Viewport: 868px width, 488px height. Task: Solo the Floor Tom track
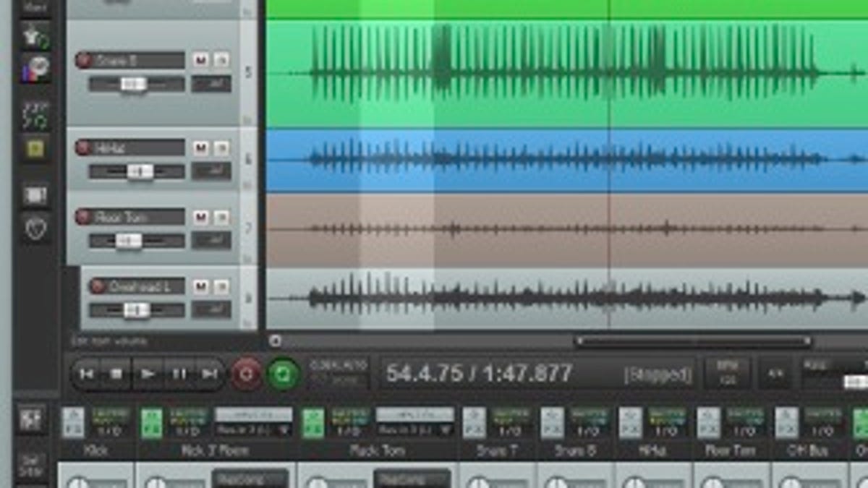[x=221, y=217]
